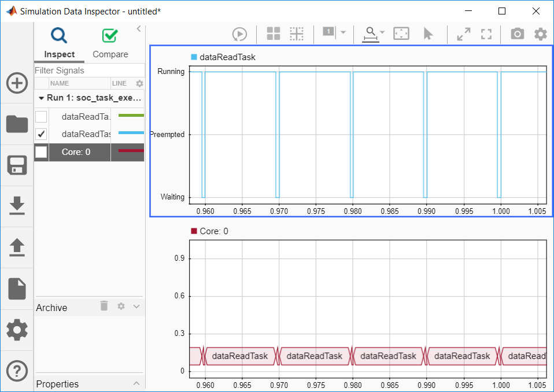Click the Waiting label on the y-axis

[172, 197]
